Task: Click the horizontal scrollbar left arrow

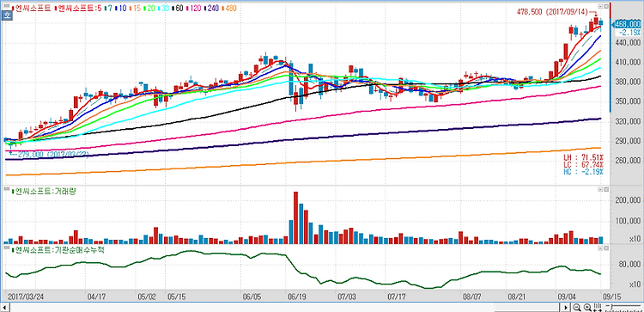Action: tap(5, 308)
